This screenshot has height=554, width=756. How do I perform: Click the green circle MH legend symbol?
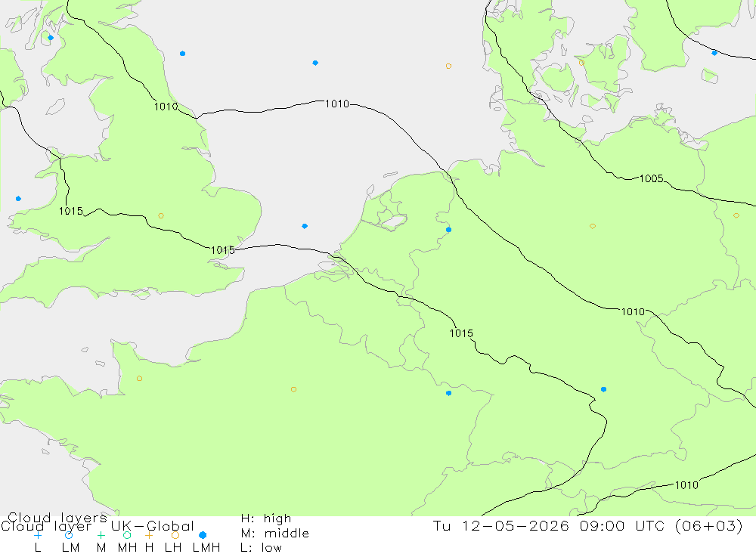click(x=127, y=535)
